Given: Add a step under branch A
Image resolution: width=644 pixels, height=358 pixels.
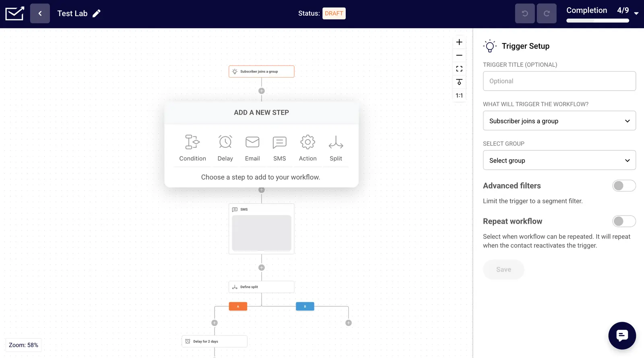Looking at the screenshot, I should [215, 323].
